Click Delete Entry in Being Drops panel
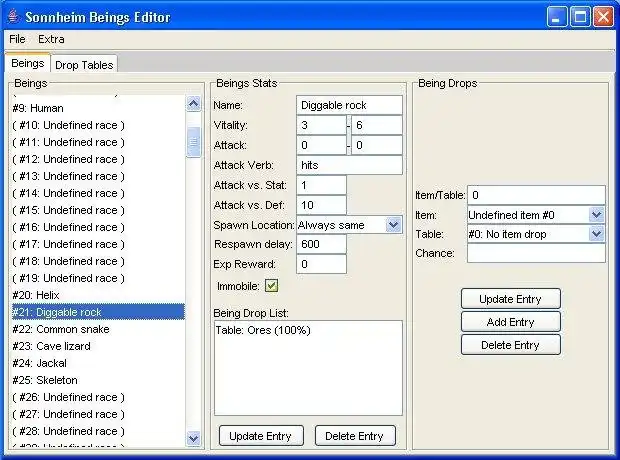This screenshot has width=620, height=460. [x=510, y=345]
